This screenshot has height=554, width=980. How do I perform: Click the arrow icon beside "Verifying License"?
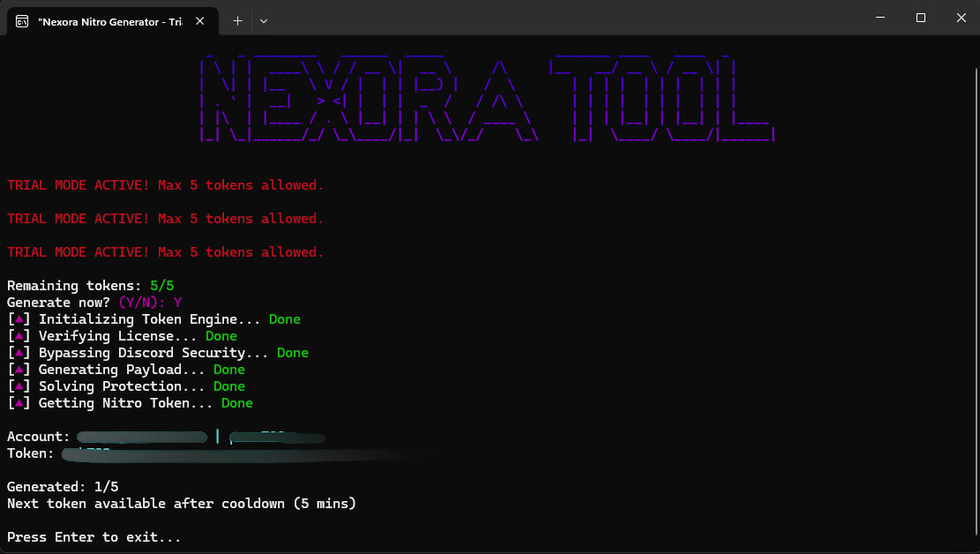[19, 335]
